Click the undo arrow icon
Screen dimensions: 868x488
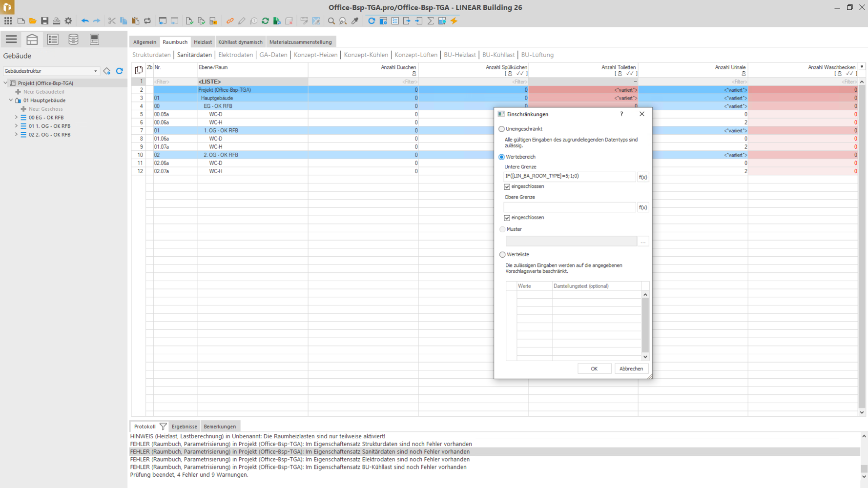tap(85, 21)
